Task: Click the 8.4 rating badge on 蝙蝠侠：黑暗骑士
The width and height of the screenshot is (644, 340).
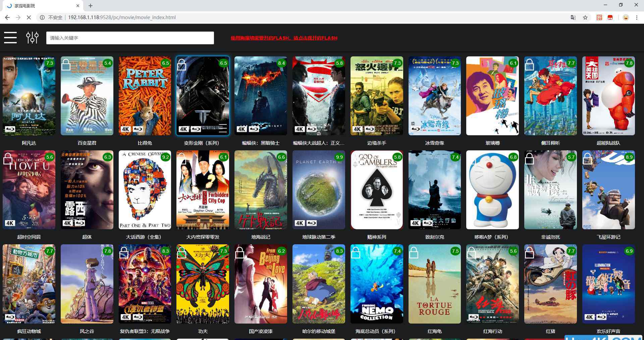Action: (281, 63)
